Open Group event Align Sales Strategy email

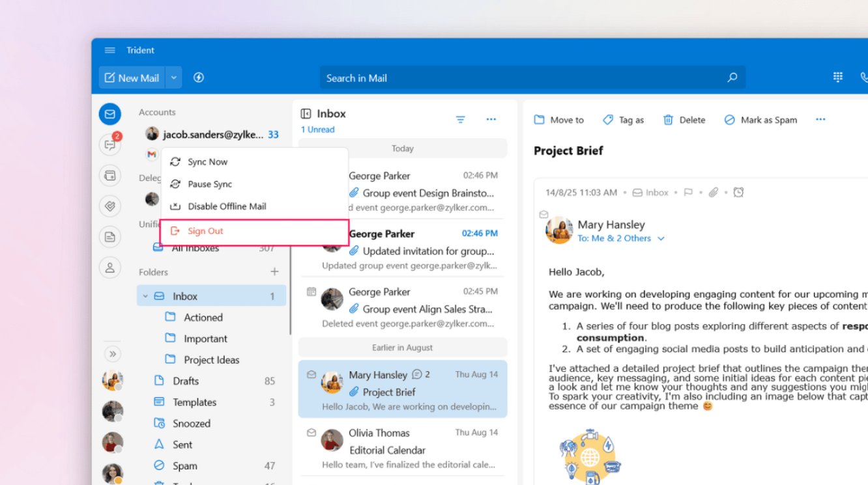(403, 306)
